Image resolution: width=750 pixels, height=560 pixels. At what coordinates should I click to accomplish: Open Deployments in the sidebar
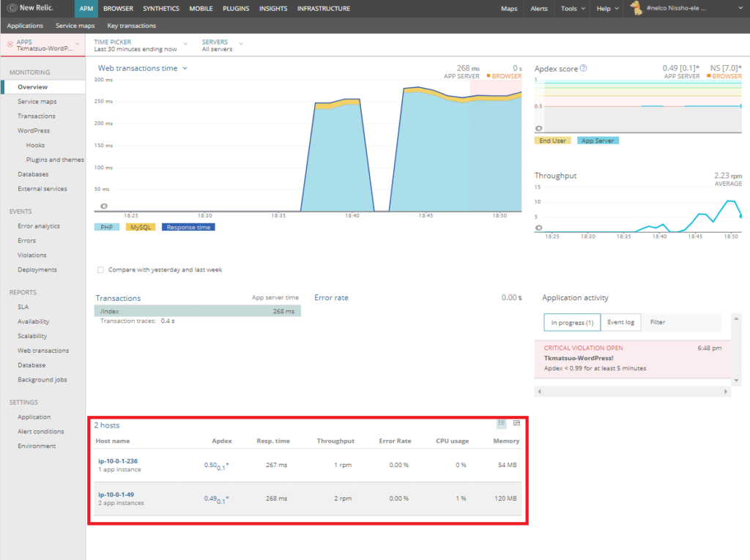tap(37, 269)
